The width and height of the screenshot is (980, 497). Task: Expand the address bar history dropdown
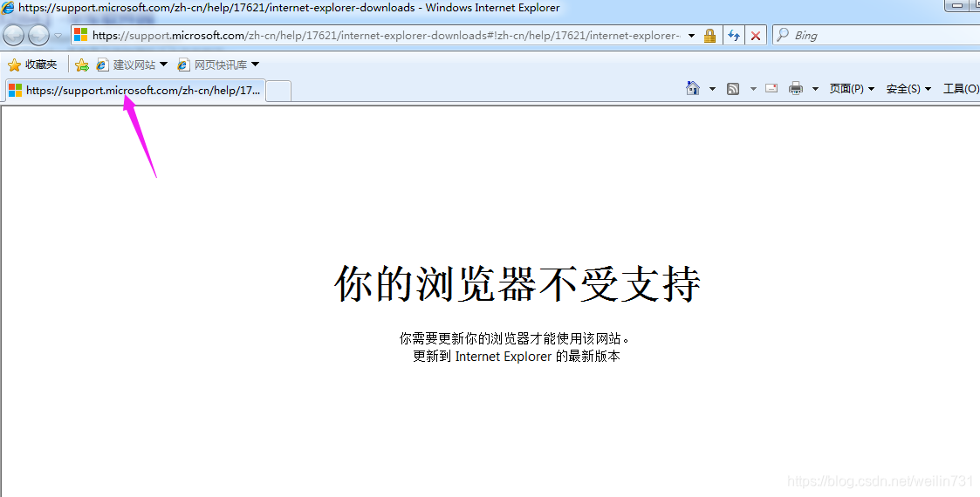[x=691, y=36]
